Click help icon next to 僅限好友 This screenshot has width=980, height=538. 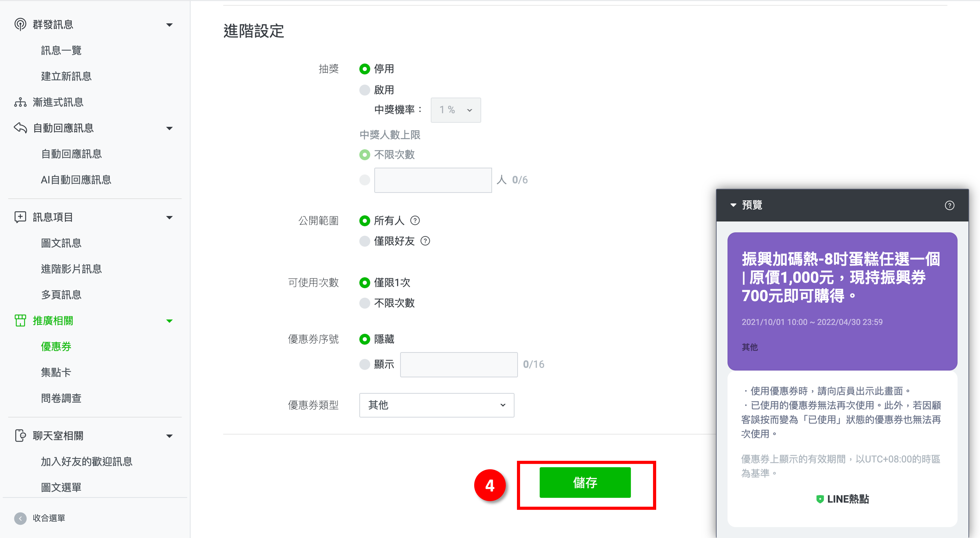425,241
